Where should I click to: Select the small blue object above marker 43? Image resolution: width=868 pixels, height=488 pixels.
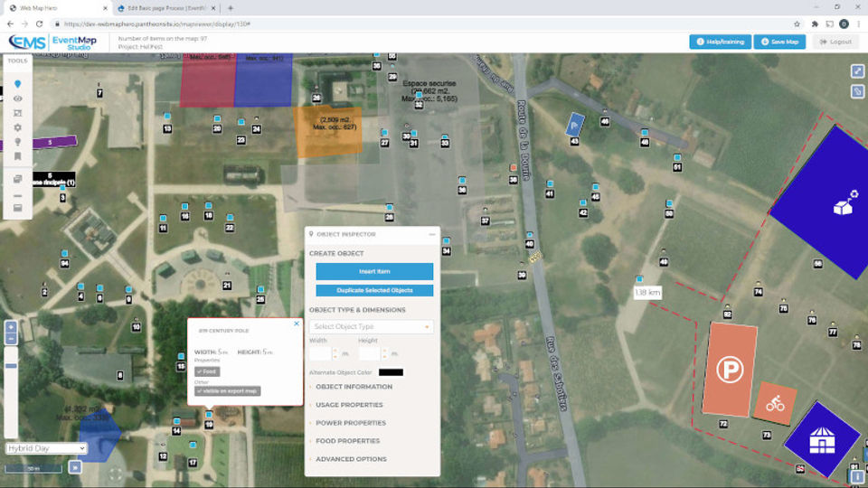click(x=575, y=125)
